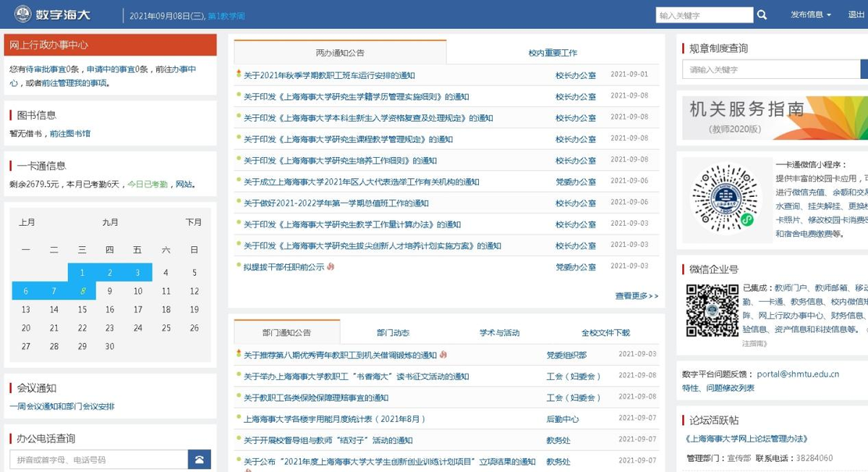The image size is (868, 472).
Task: Click the 退出 logout link
Action: (x=856, y=15)
